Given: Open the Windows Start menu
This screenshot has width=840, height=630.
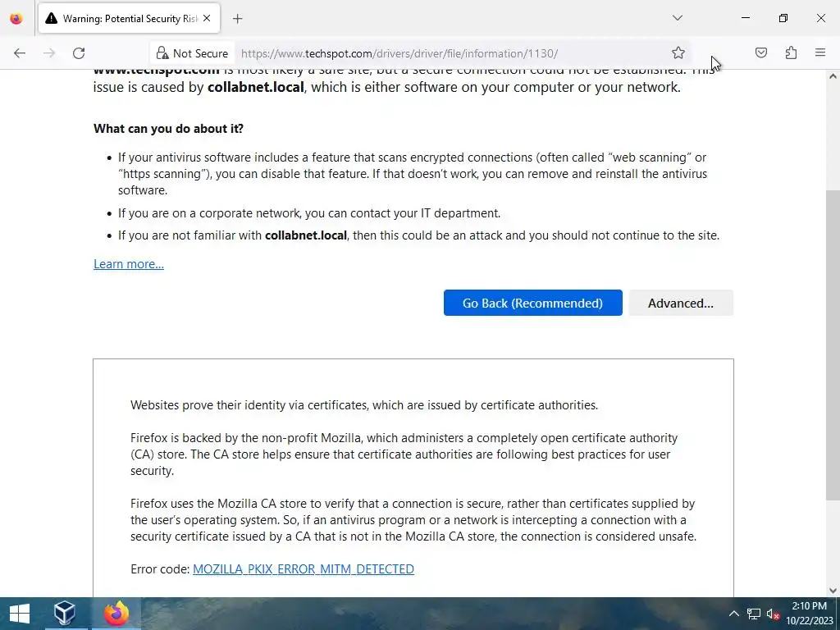Looking at the screenshot, I should click(x=20, y=614).
